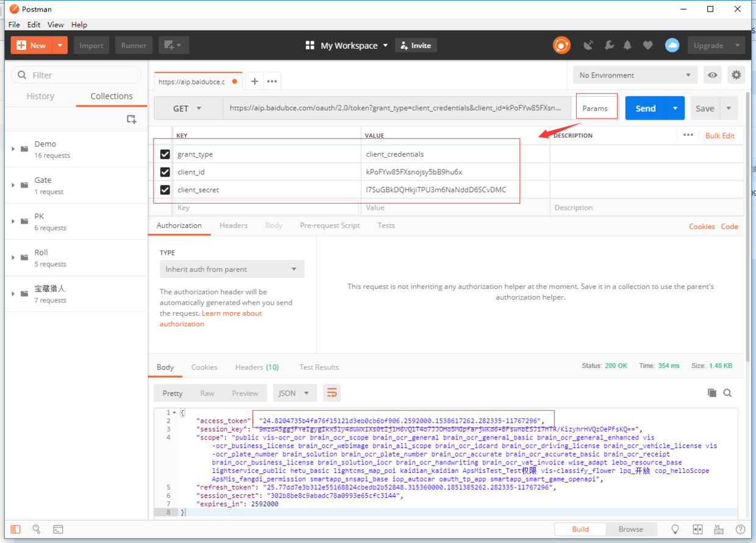Toggle the line wrap icon

tap(332, 393)
